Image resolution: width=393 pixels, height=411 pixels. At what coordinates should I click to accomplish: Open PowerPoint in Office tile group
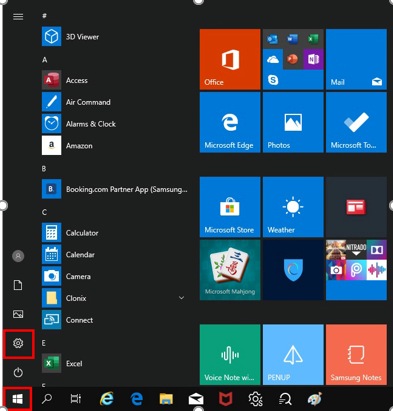tap(293, 59)
